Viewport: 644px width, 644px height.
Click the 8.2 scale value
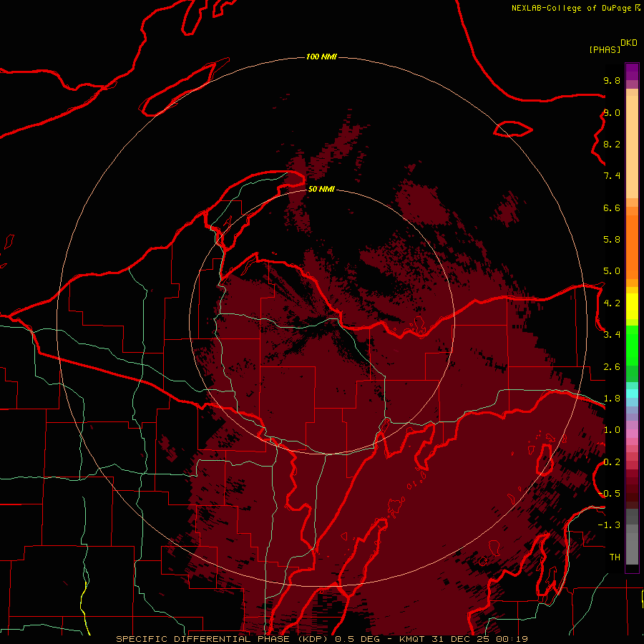pos(612,144)
